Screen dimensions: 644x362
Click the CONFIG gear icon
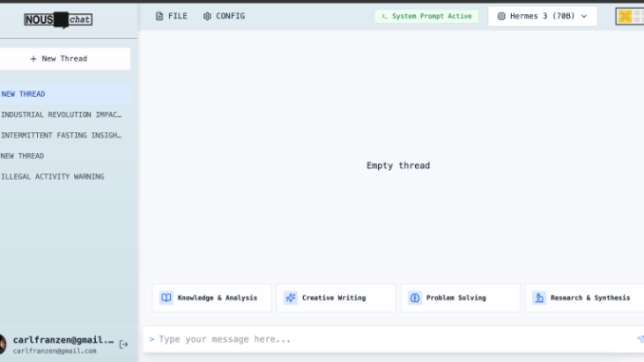pos(207,16)
